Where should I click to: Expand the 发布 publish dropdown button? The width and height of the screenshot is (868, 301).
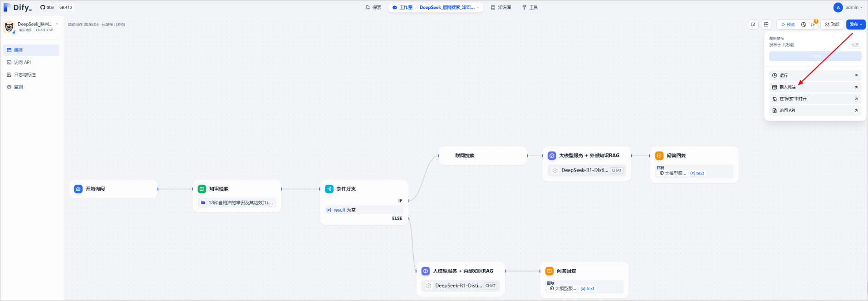(x=856, y=25)
